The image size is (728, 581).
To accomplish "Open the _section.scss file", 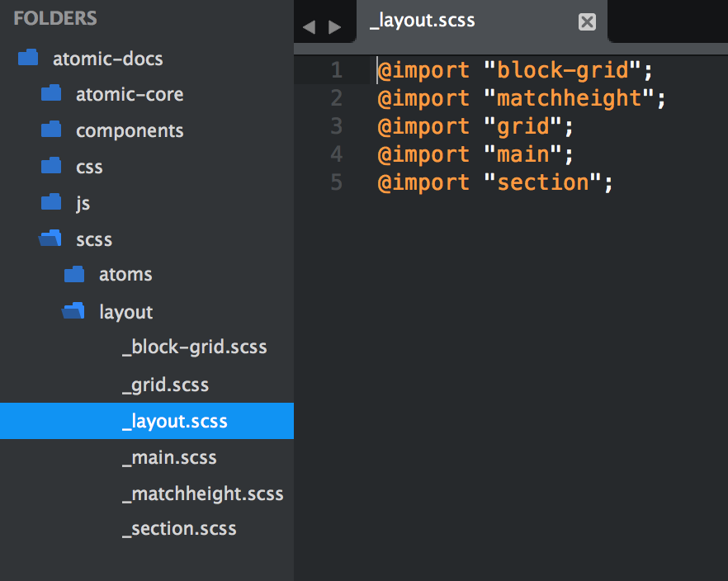I will 179,529.
